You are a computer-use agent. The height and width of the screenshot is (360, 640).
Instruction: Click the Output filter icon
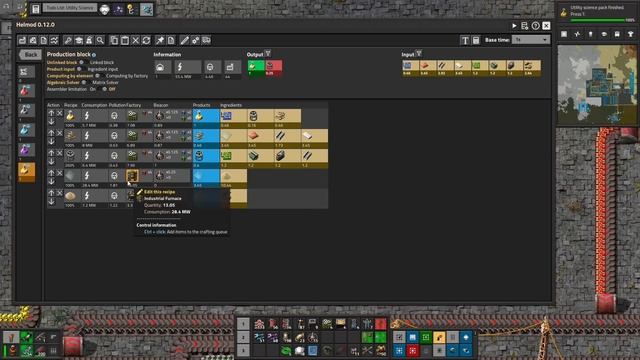(x=268, y=53)
